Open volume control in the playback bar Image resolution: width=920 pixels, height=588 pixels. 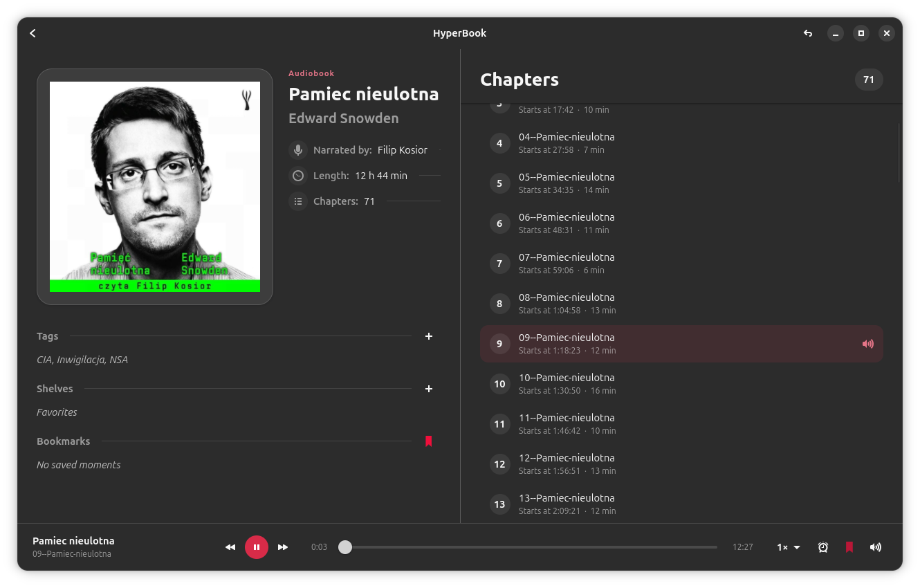point(876,547)
